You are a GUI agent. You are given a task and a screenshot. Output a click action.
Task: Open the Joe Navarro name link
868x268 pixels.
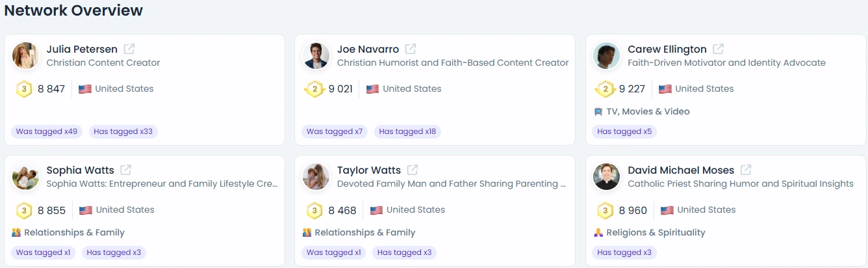(x=368, y=49)
